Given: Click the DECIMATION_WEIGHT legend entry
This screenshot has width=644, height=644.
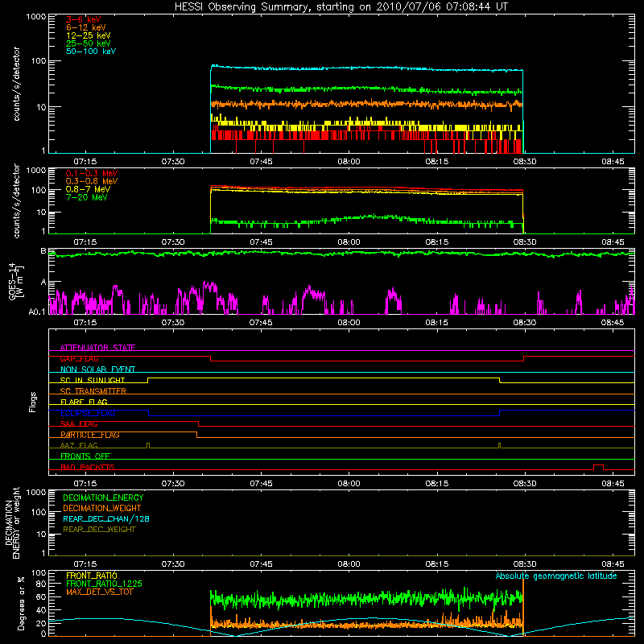Looking at the screenshot, I should click(x=102, y=508).
